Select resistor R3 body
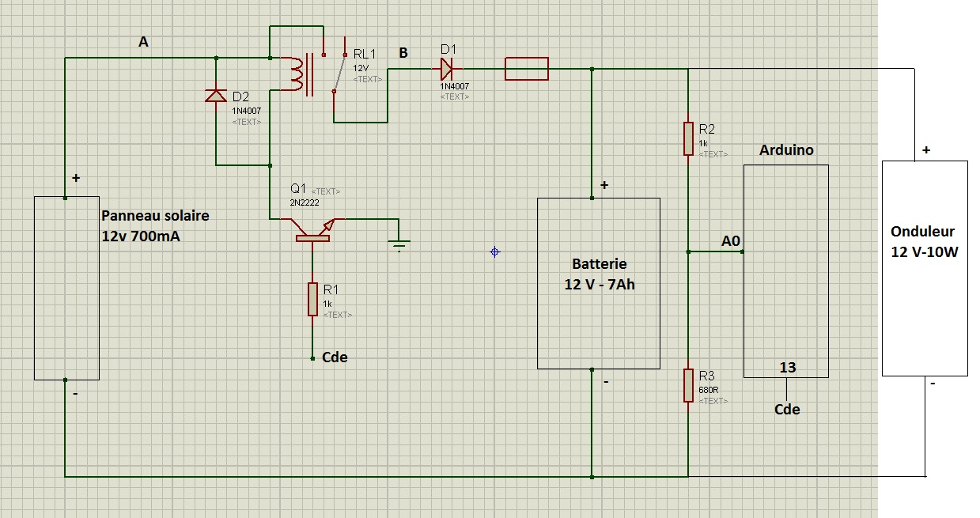 [x=688, y=385]
